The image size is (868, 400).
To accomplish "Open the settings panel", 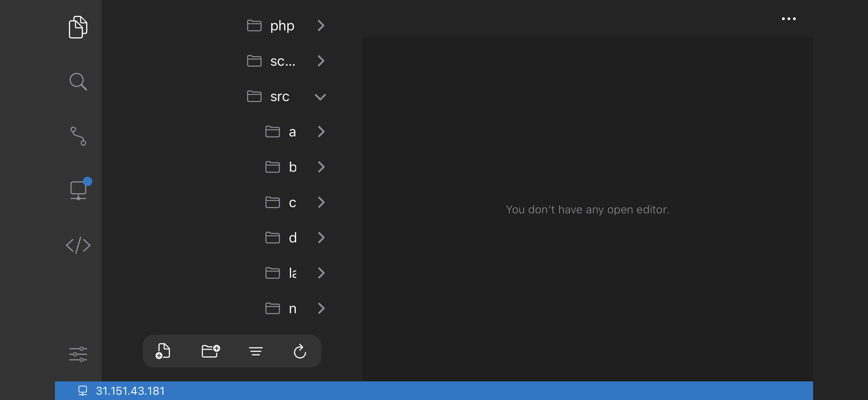I will pyautogui.click(x=78, y=354).
